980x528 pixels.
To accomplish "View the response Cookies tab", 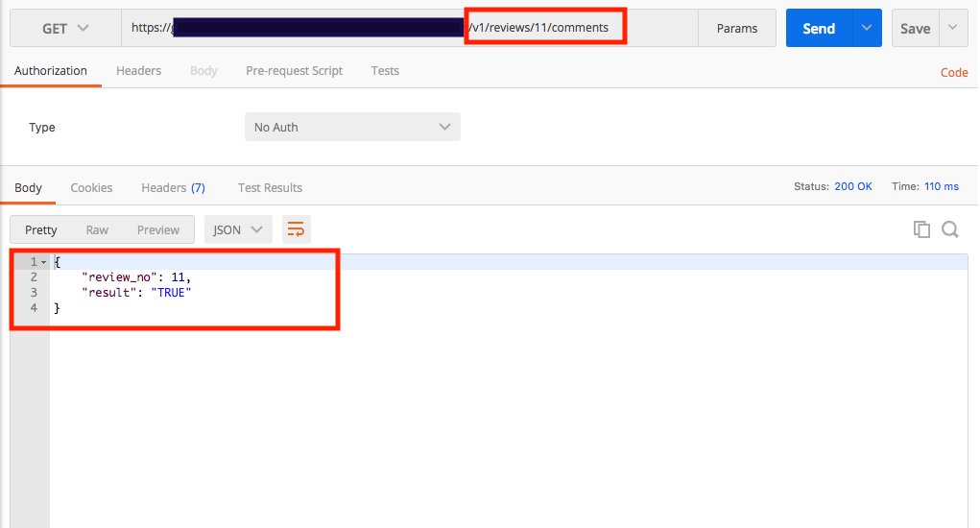I will pyautogui.click(x=91, y=187).
